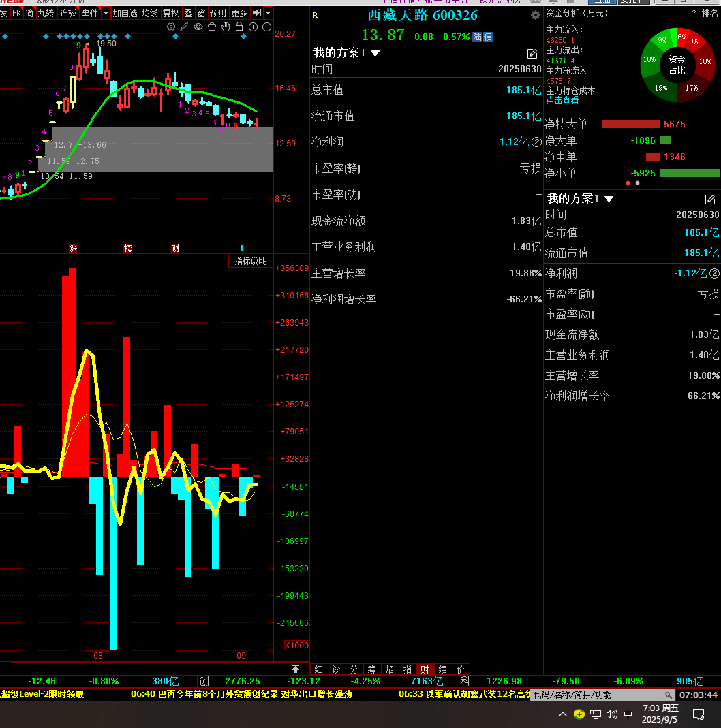The width and height of the screenshot is (721, 728).
Task: Click the 财 marker on chart timeline
Action: pyautogui.click(x=175, y=249)
